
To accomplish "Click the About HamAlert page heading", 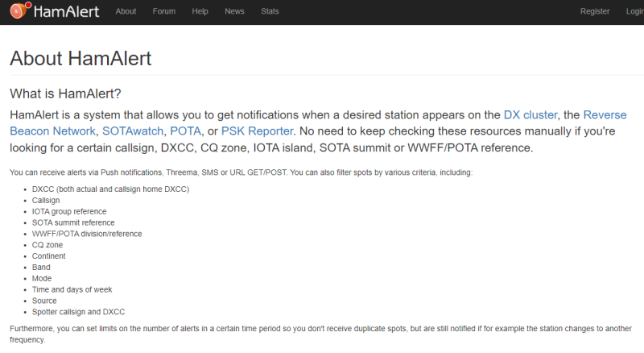I will pyautogui.click(x=80, y=59).
